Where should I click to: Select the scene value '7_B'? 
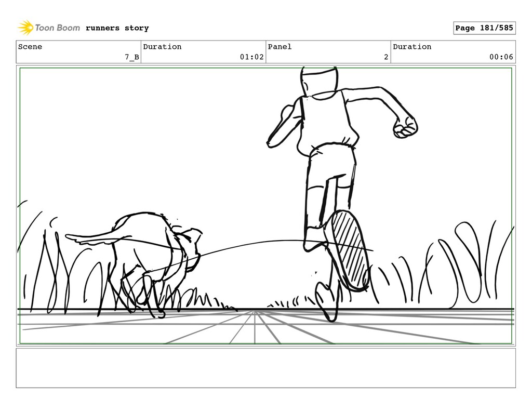click(131, 57)
